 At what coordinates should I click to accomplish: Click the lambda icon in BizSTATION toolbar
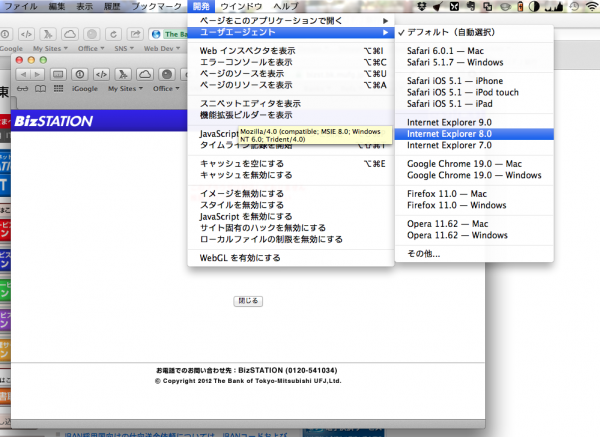click(123, 75)
